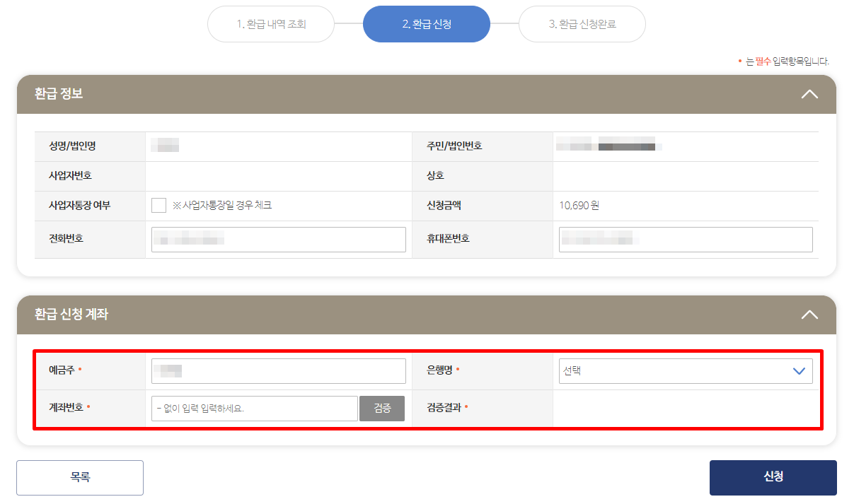Click the 10,690 원 amount text

pyautogui.click(x=579, y=206)
